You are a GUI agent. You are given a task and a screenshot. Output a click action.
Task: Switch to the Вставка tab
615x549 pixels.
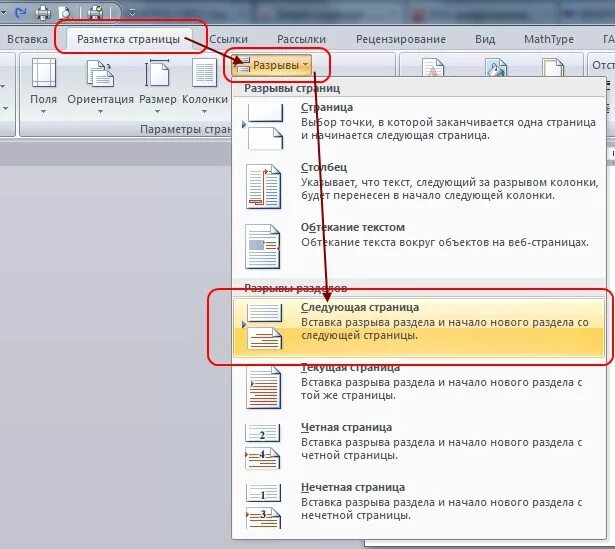(27, 39)
